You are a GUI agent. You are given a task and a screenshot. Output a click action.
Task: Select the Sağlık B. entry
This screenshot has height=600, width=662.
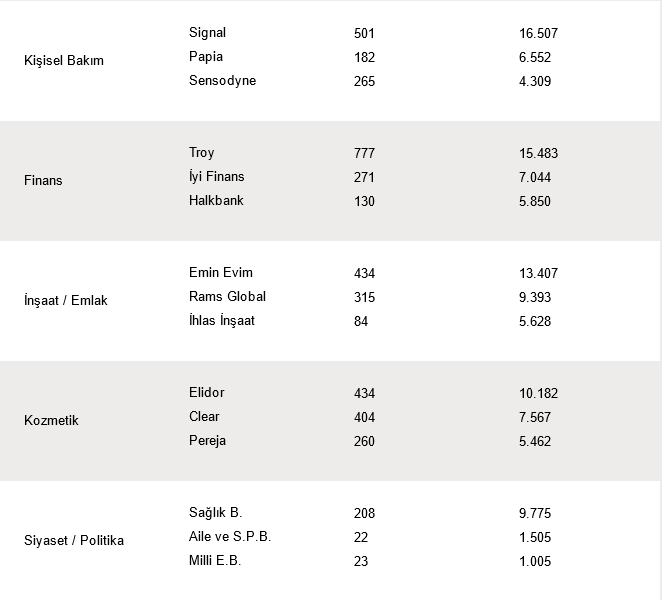216,513
